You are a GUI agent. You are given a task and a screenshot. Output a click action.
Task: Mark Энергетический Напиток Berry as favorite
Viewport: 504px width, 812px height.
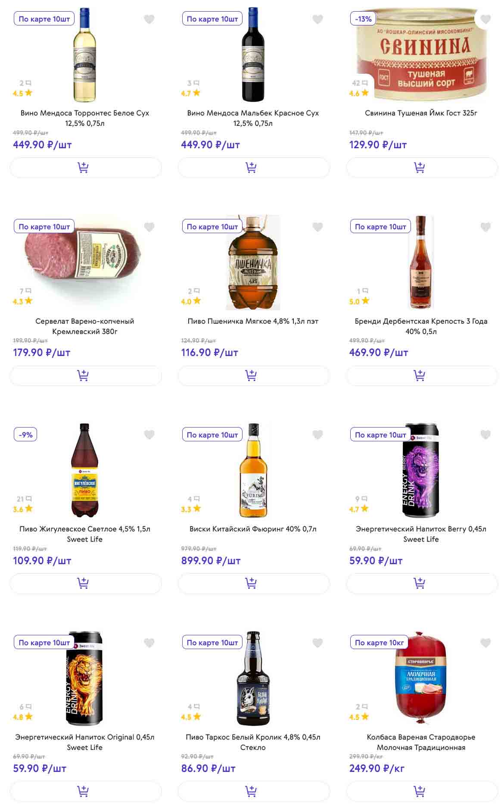(x=485, y=435)
